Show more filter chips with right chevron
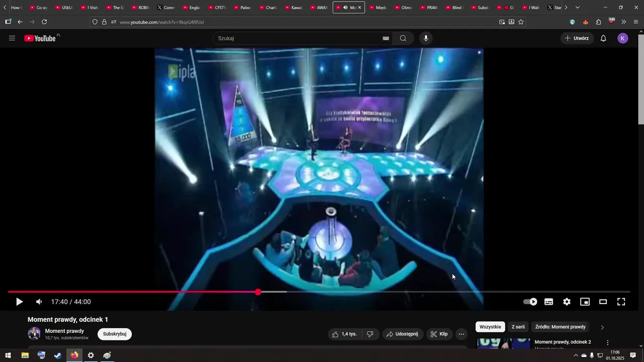This screenshot has width=644, height=362. [602, 327]
